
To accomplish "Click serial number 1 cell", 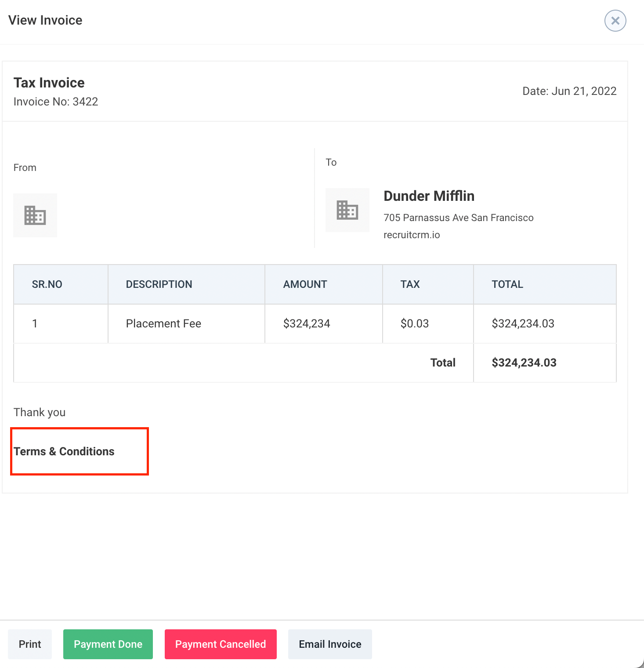I will [61, 323].
